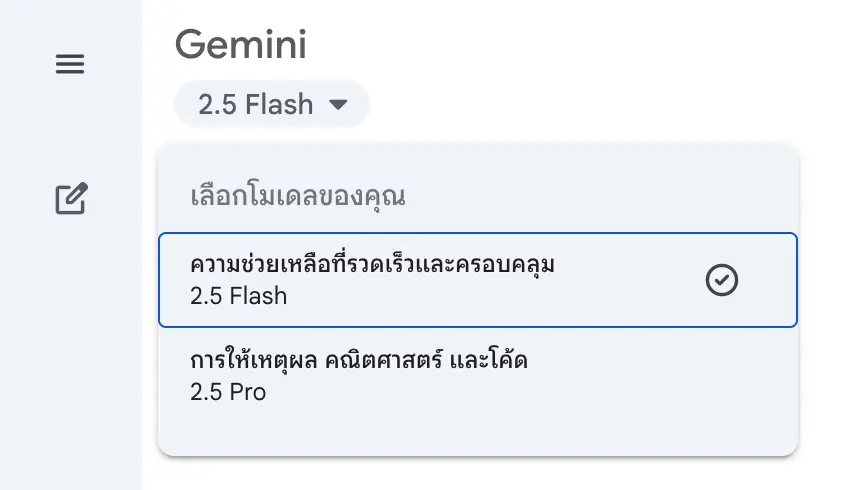
Task: Start a new chat with the pencil icon
Action: pyautogui.click(x=71, y=199)
